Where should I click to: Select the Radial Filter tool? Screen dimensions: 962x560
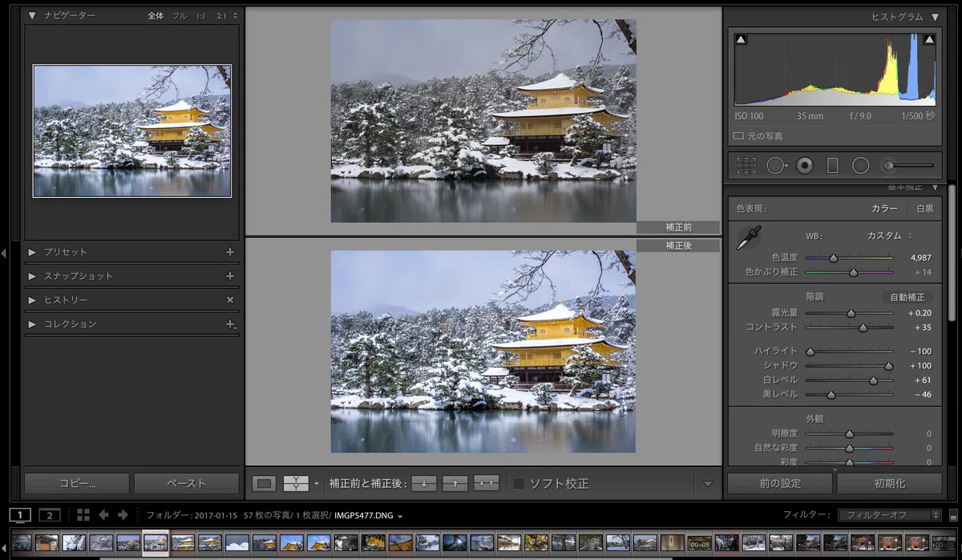pos(860,165)
